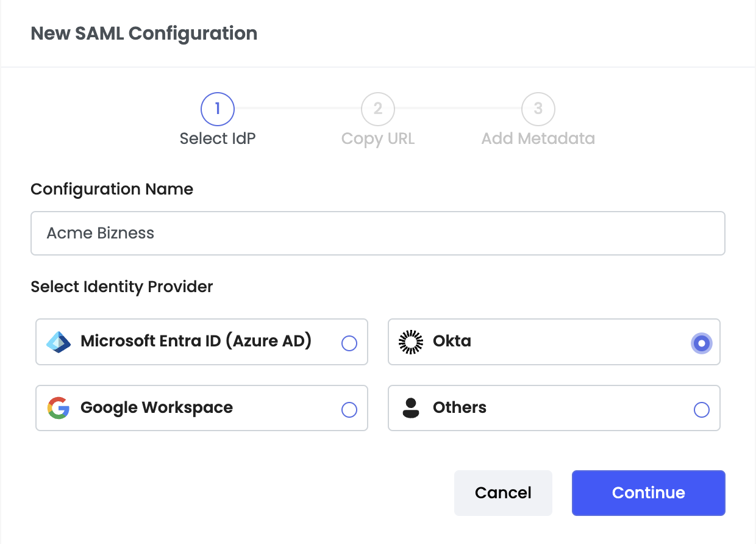Image resolution: width=756 pixels, height=544 pixels.
Task: Choose the Others provider card
Action: click(554, 408)
